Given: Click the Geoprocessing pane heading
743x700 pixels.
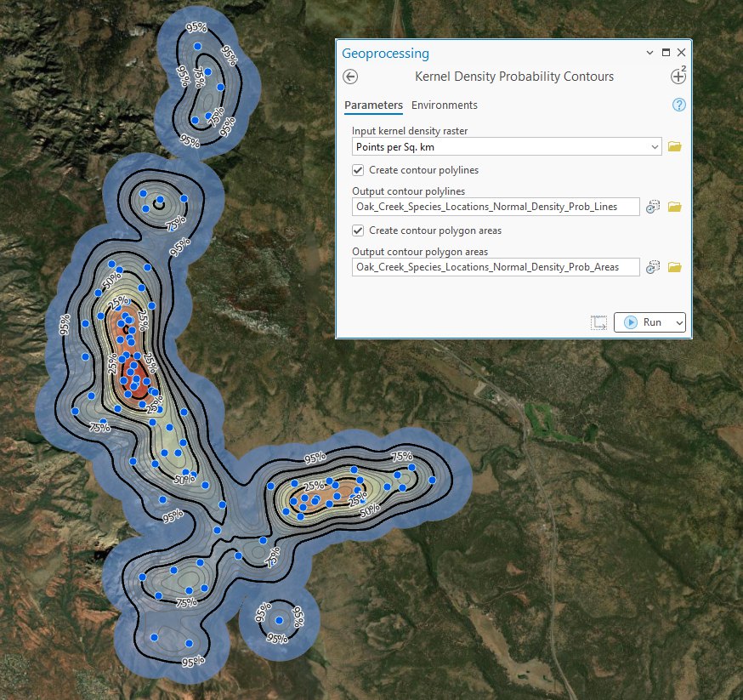Looking at the screenshot, I should click(x=385, y=54).
